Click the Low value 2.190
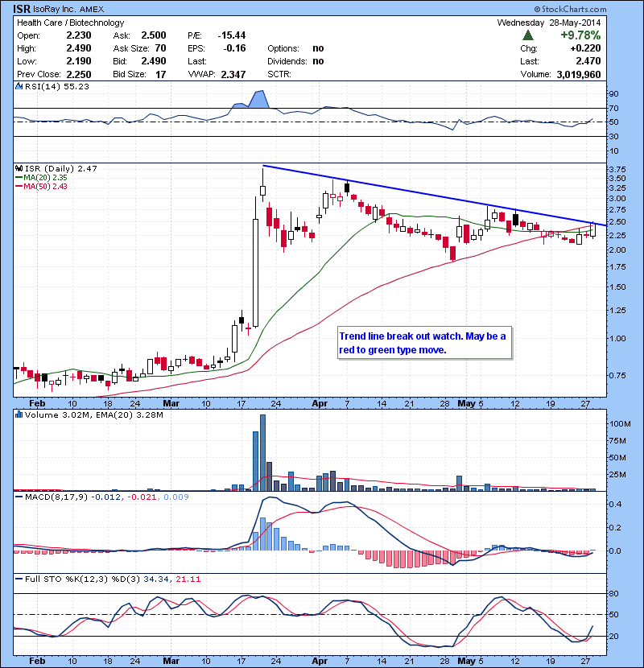Image resolution: width=644 pixels, height=668 pixels. 79,61
